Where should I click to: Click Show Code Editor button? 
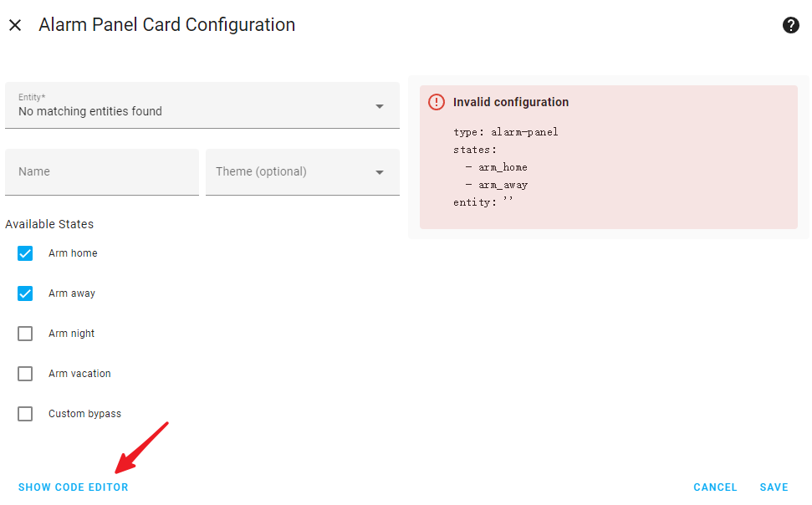(x=73, y=487)
